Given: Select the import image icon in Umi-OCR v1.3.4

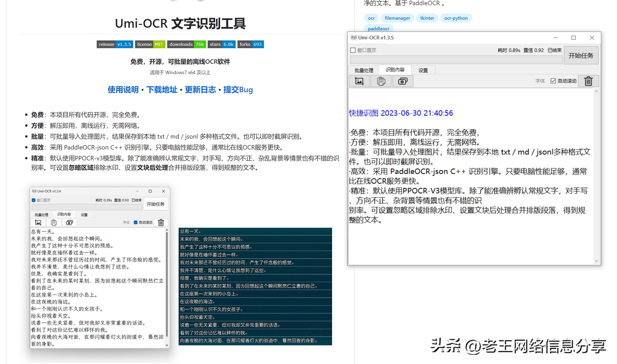Looking at the screenshot, I should pyautogui.click(x=38, y=222).
